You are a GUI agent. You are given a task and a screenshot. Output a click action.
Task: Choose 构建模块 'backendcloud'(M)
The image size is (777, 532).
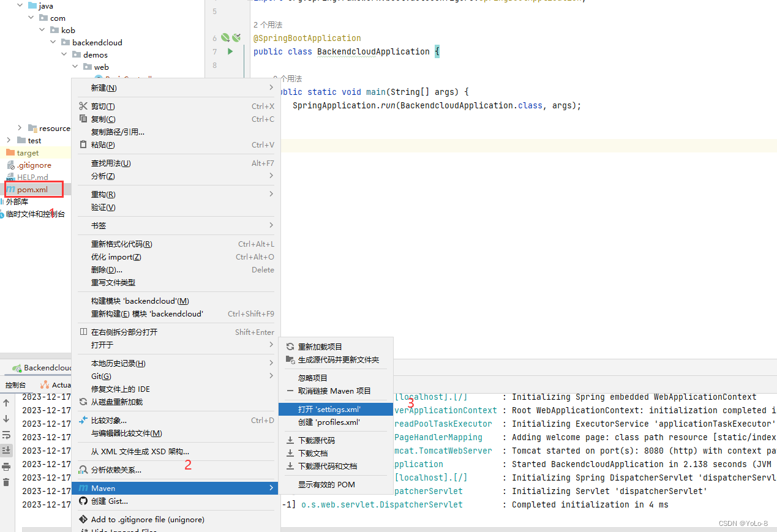[176, 301]
